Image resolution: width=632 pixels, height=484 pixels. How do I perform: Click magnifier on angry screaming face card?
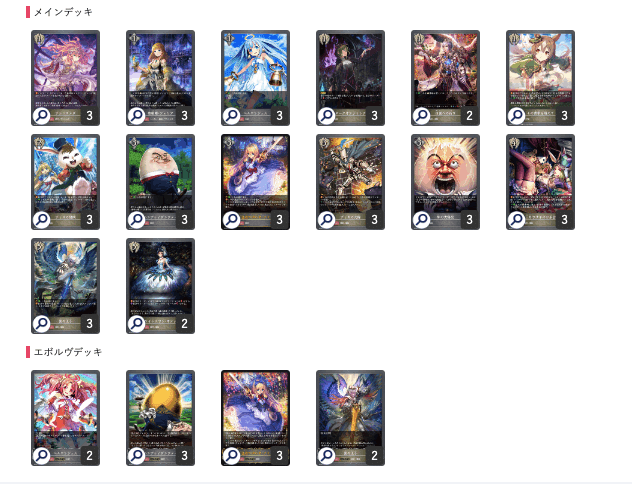tap(422, 220)
